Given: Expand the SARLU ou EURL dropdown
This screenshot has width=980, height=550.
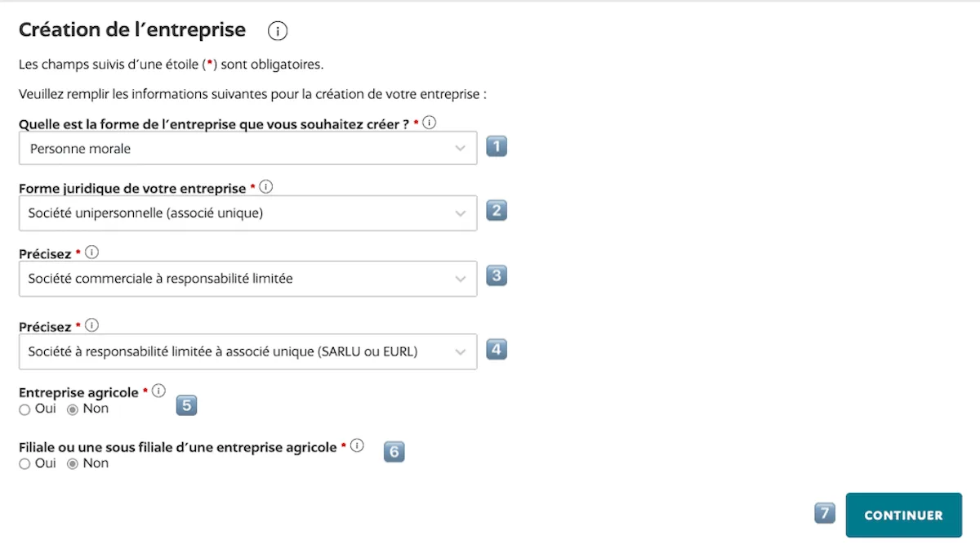Looking at the screenshot, I should click(247, 351).
